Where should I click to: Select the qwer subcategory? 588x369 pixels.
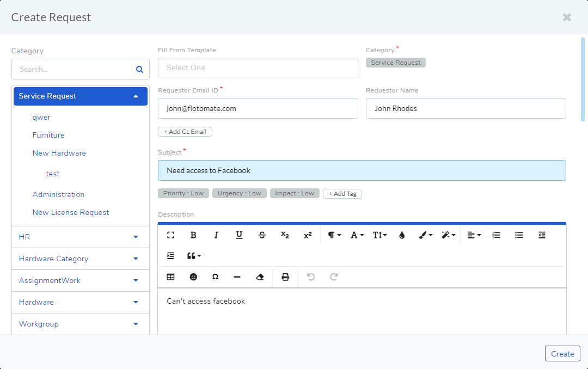click(x=41, y=118)
